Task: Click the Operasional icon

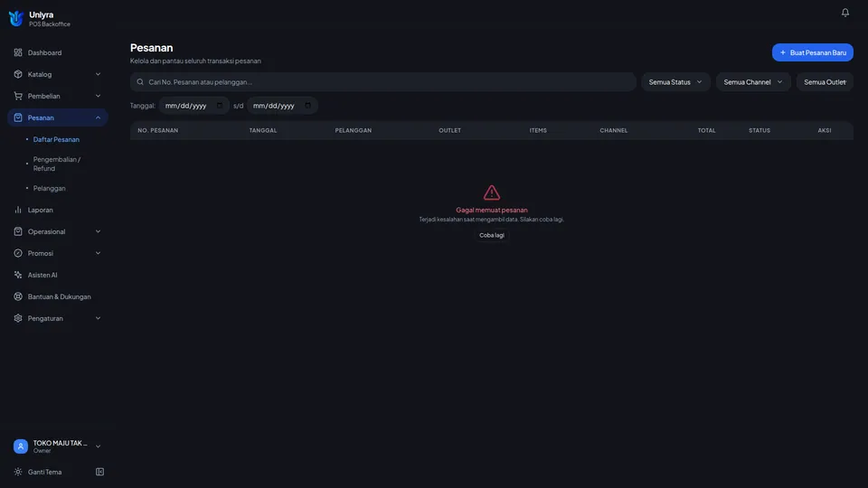Action: coord(18,231)
